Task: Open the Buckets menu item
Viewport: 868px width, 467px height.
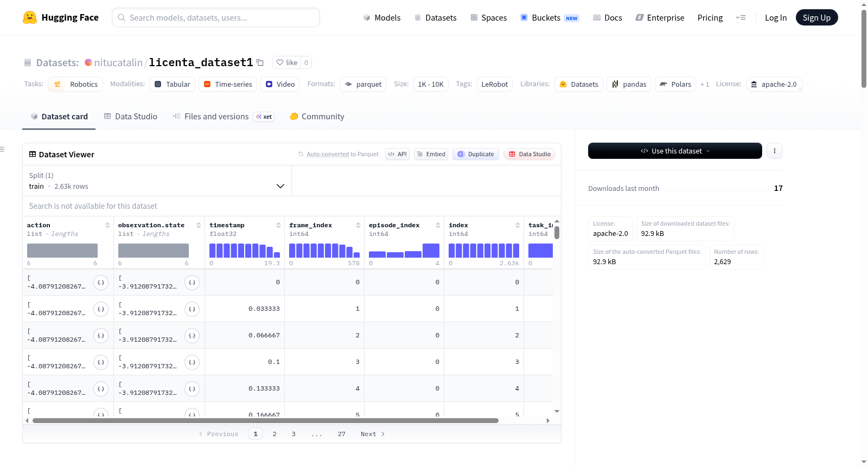Action: point(550,18)
